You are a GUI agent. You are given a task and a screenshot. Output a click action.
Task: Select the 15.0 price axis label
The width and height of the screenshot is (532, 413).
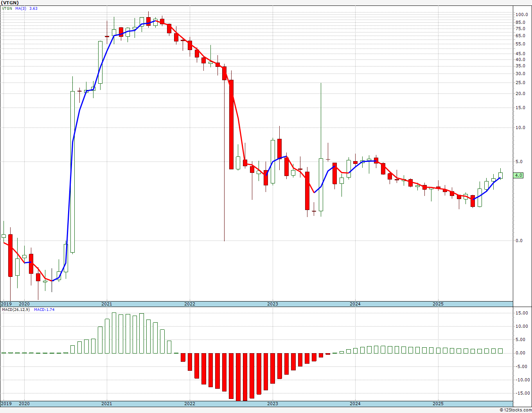point(520,108)
